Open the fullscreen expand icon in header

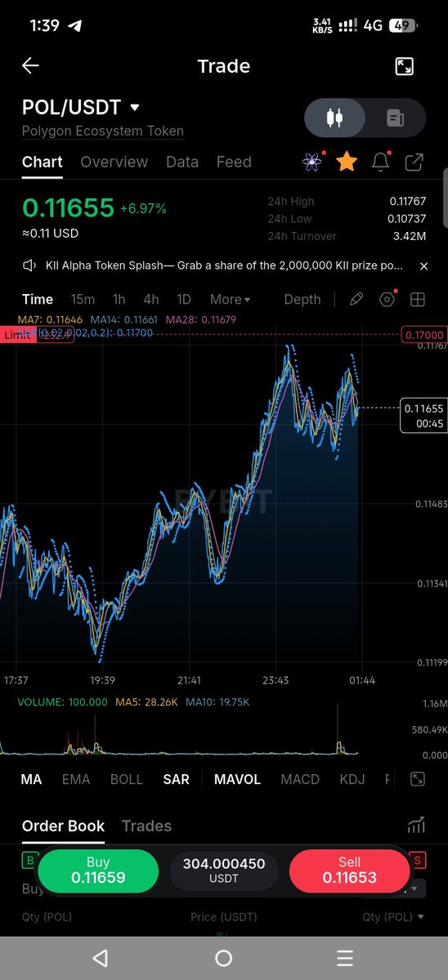pyautogui.click(x=404, y=66)
